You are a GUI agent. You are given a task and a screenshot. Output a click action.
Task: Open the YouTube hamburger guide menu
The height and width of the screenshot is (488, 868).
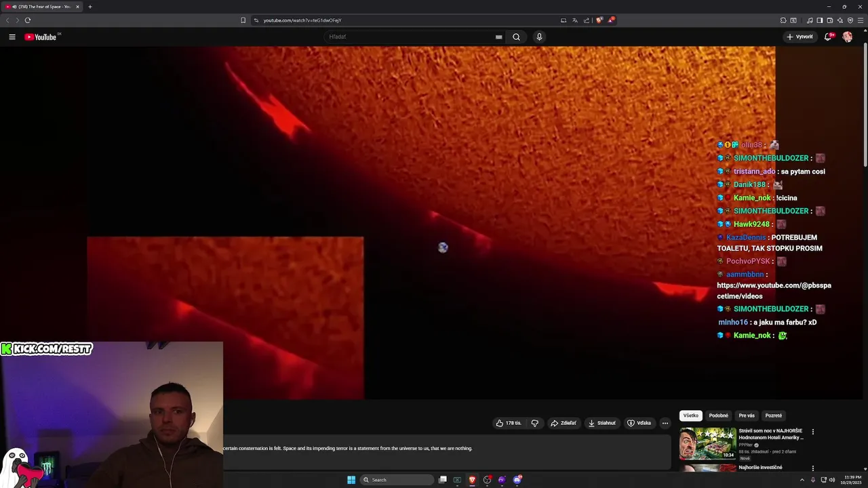[x=12, y=37]
